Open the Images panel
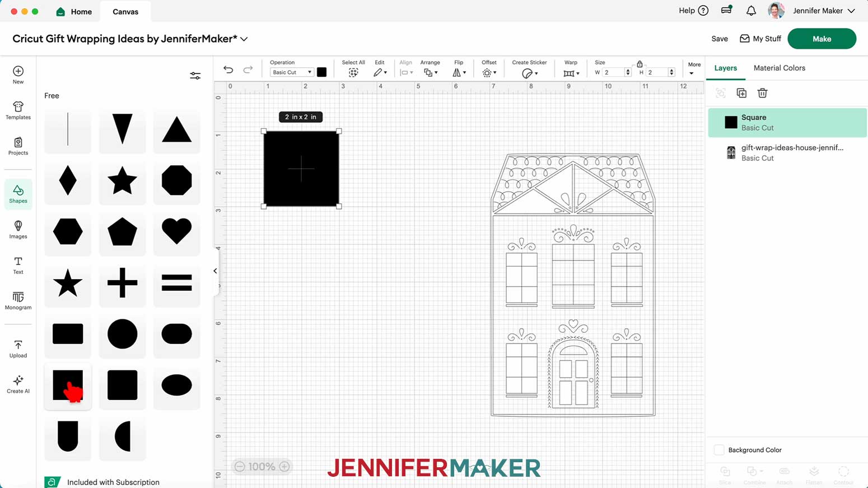This screenshot has width=868, height=488. click(x=18, y=230)
